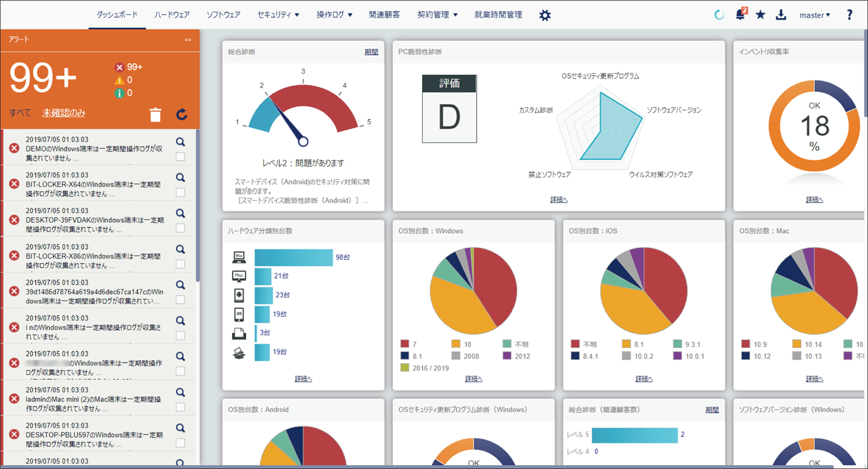
Task: Open the 就業時間管理 tab
Action: [x=498, y=15]
